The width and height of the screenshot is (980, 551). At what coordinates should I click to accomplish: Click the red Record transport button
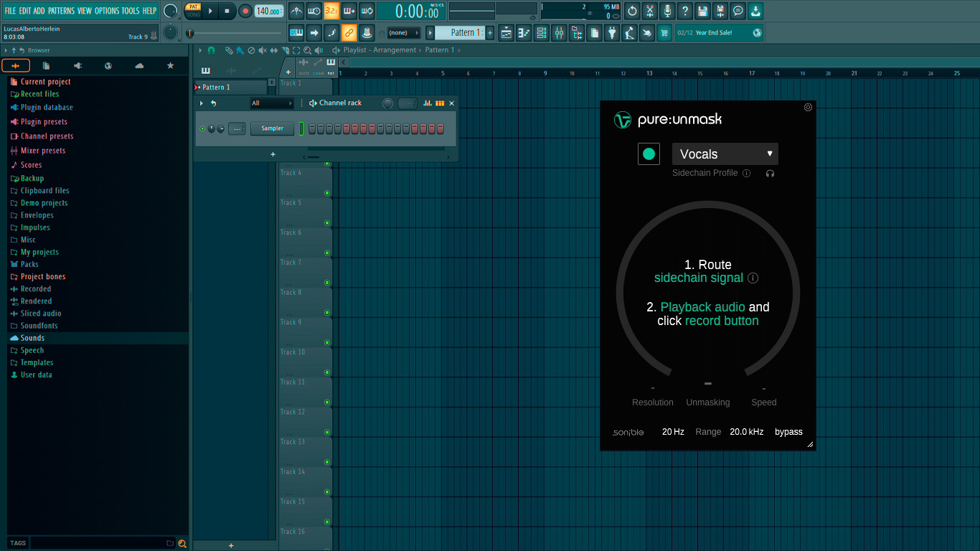click(x=245, y=11)
